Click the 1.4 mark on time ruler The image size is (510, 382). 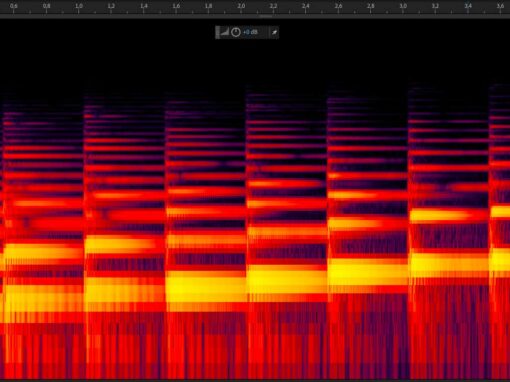[144, 6]
